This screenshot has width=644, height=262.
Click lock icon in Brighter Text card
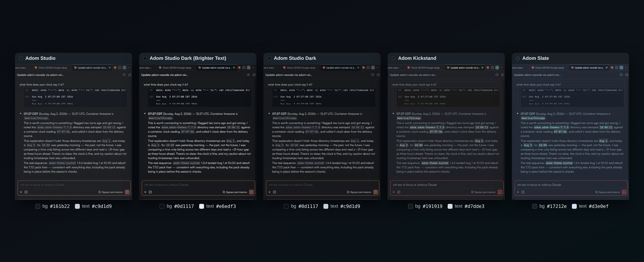(249, 68)
